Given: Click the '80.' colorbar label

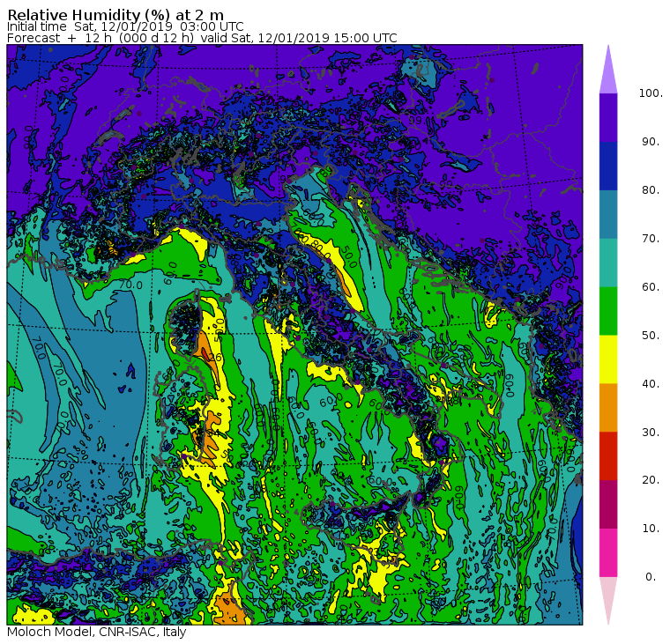Looking at the screenshot, I should [651, 189].
